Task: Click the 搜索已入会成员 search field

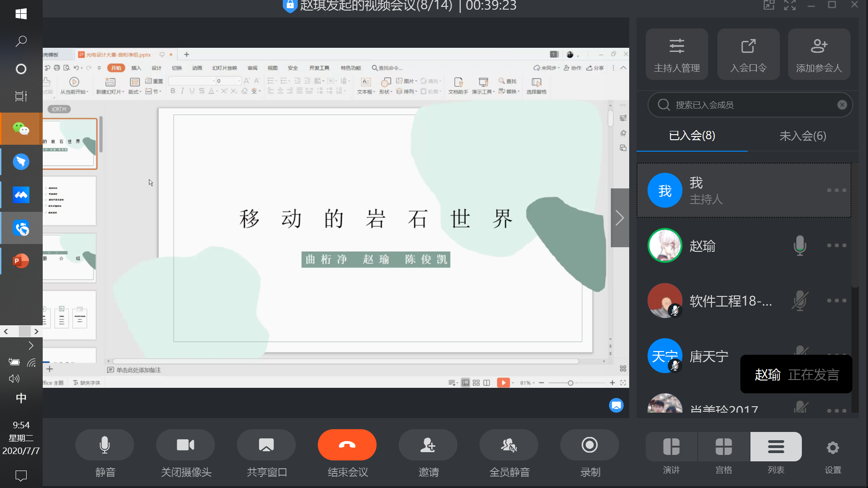Action: [x=749, y=105]
